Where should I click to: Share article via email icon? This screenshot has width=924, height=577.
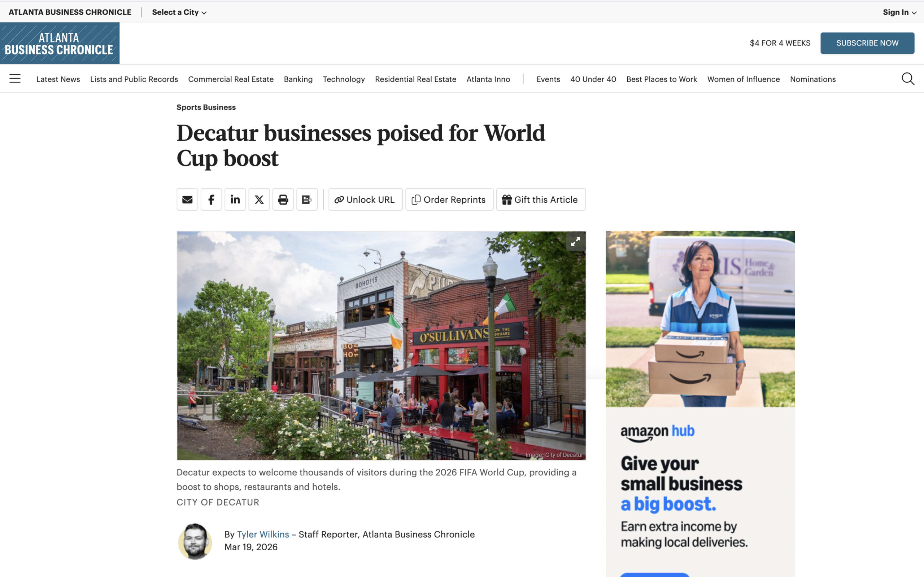pyautogui.click(x=187, y=199)
